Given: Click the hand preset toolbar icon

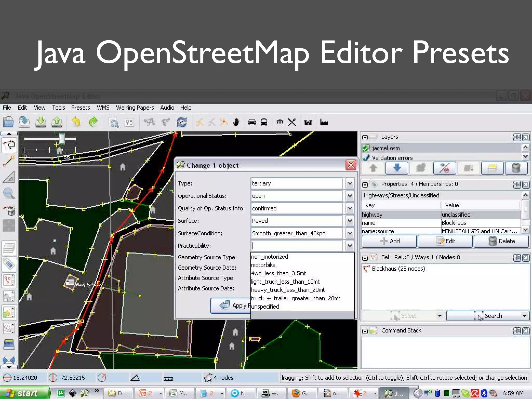Looking at the screenshot, I should click(x=236, y=122).
